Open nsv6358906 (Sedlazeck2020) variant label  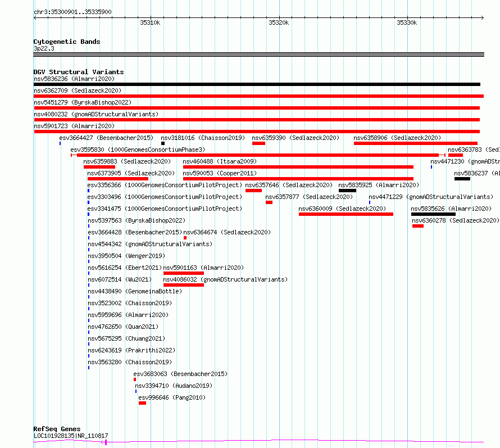(x=397, y=138)
